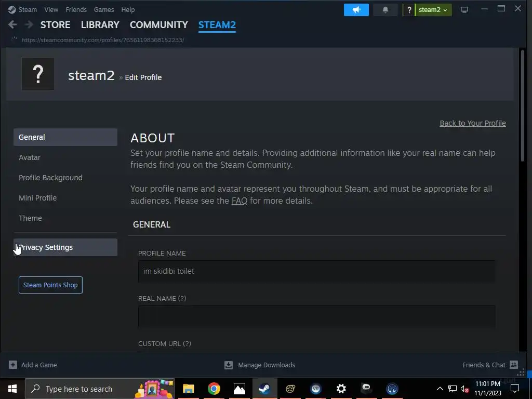Show hidden system tray icons

pyautogui.click(x=440, y=389)
